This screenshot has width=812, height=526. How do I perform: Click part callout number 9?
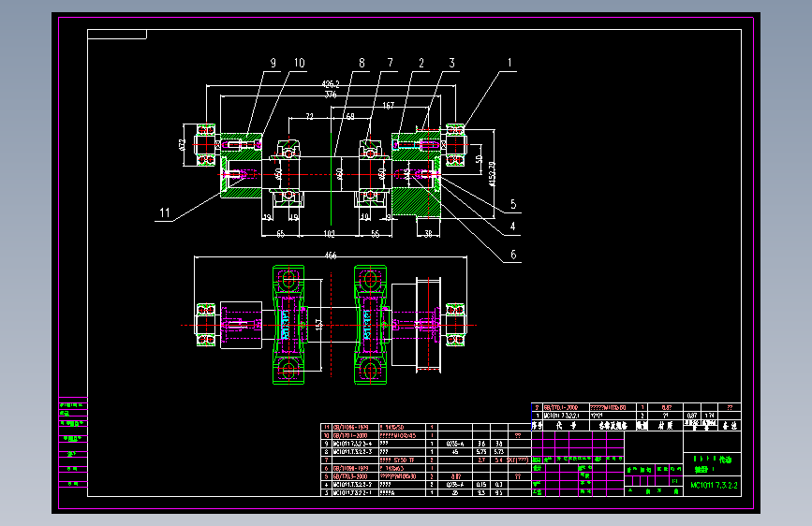pos(273,63)
